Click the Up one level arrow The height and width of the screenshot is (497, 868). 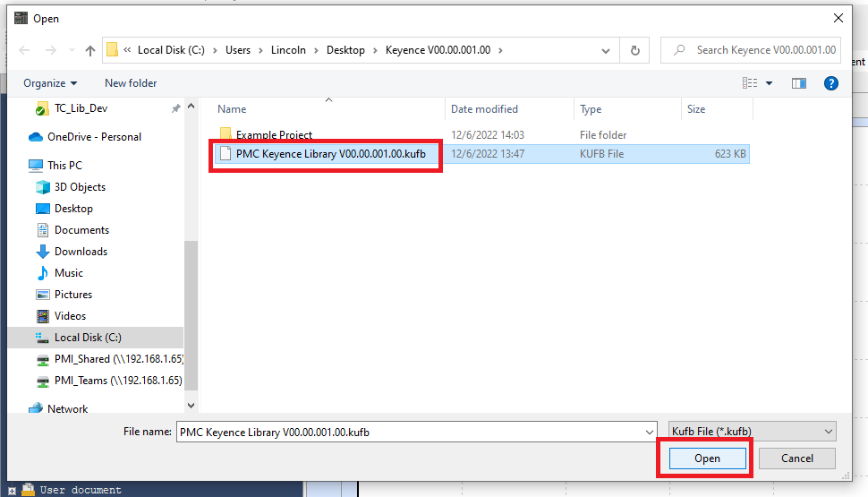pos(90,50)
